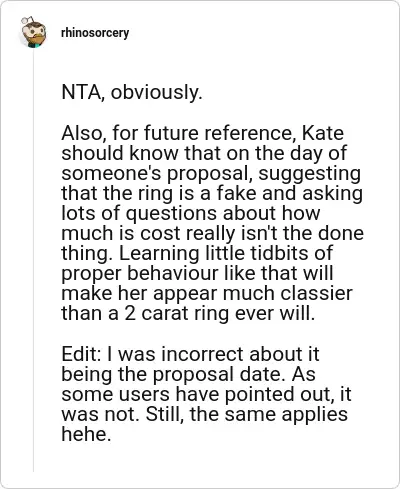Collapse the comment using the vertical thread line
The image size is (400, 489).
coord(33,260)
